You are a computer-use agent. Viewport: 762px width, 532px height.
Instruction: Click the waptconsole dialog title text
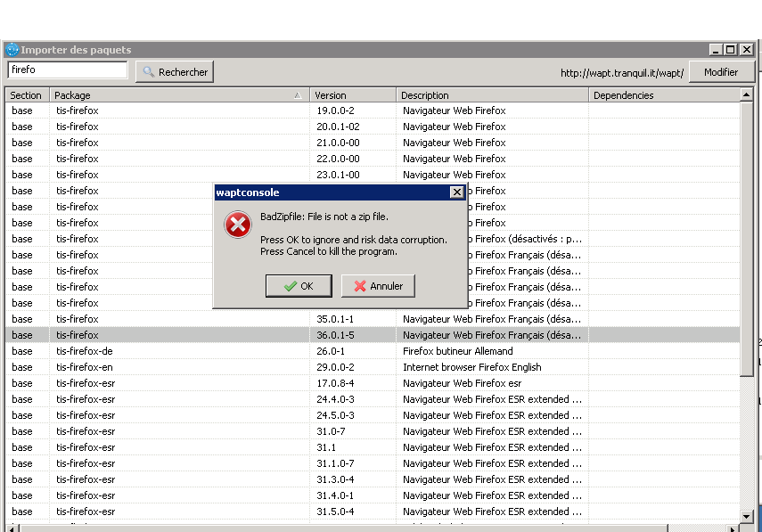point(248,192)
